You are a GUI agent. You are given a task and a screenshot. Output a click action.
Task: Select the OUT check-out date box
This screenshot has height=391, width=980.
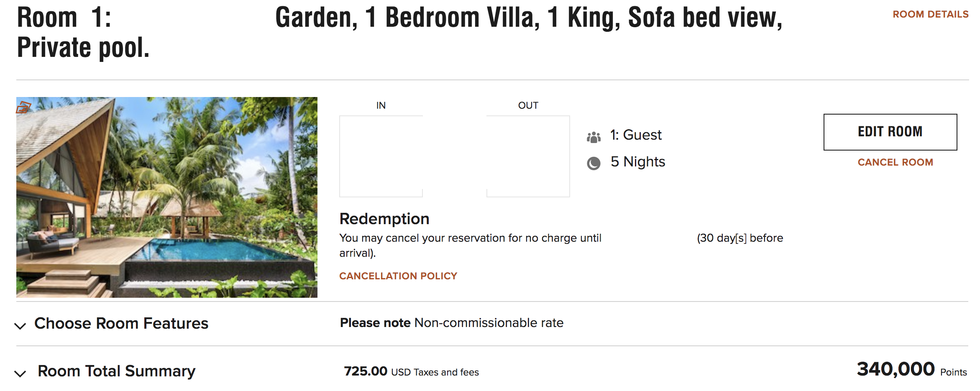528,156
